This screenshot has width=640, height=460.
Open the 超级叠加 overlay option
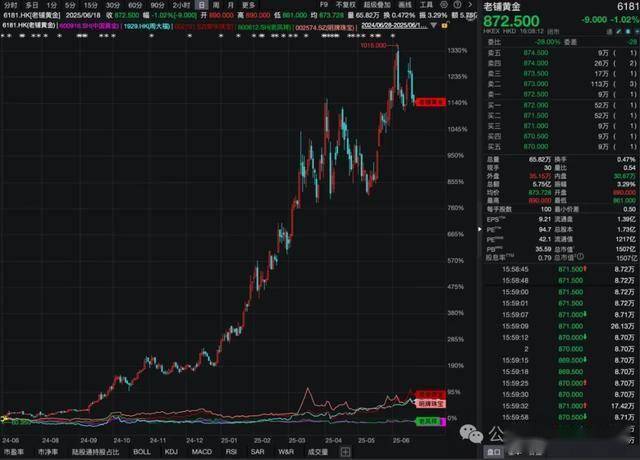click(377, 5)
